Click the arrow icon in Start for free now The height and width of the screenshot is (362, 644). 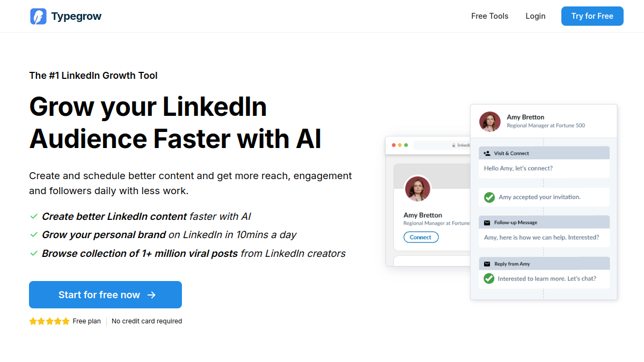pos(151,295)
